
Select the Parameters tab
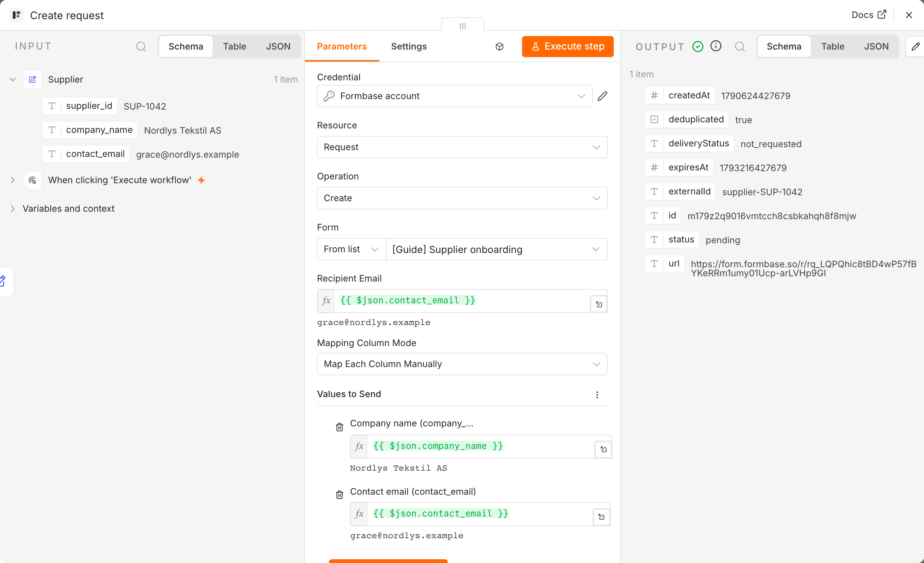click(x=342, y=47)
